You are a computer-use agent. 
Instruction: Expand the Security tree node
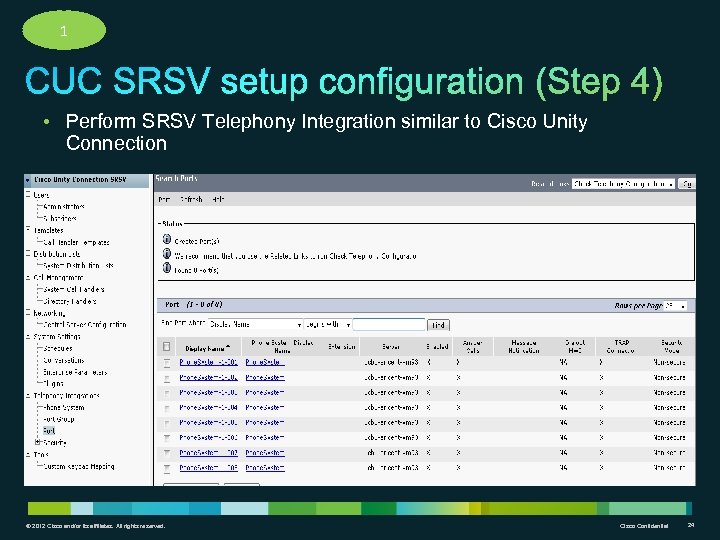38,442
